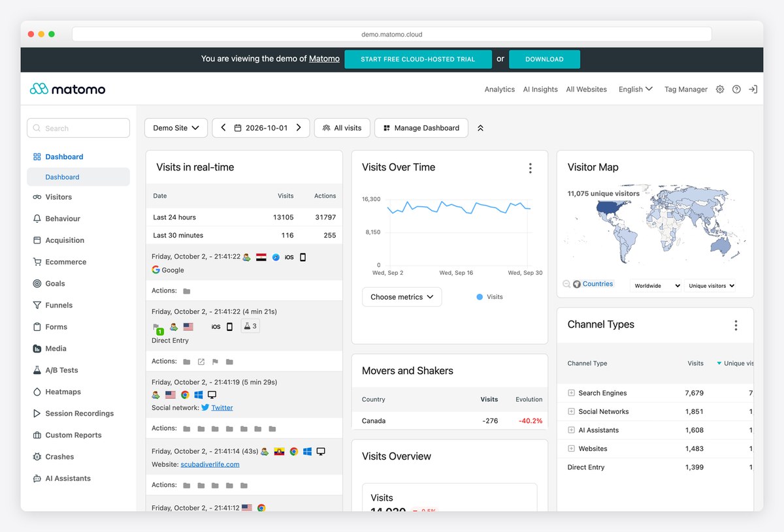784x532 pixels.
Task: Open the English language dropdown
Action: (636, 89)
